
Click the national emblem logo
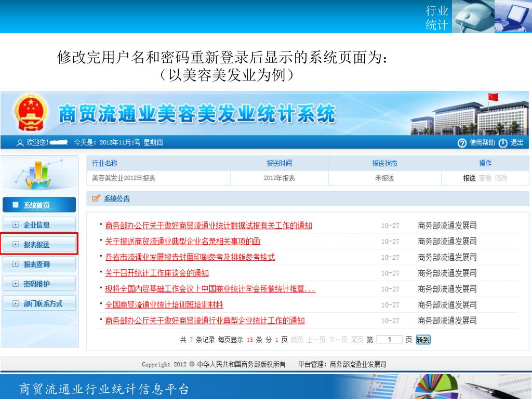31,113
